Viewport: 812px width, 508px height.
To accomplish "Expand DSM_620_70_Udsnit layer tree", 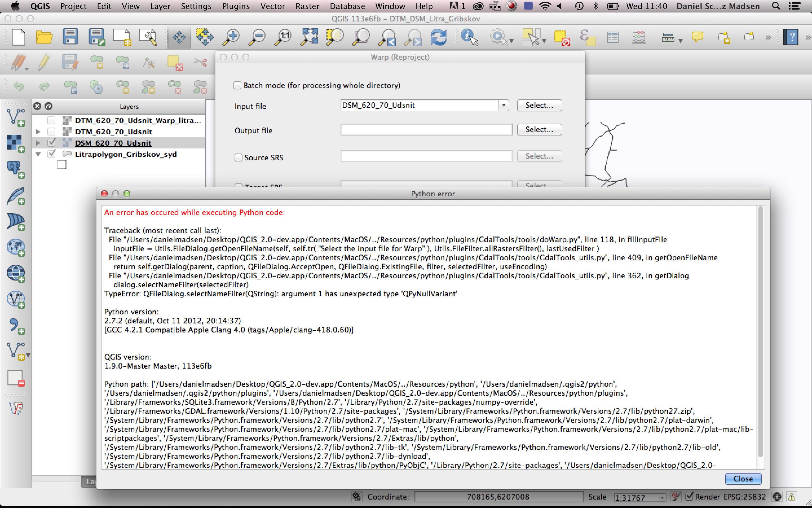I will pyautogui.click(x=38, y=143).
